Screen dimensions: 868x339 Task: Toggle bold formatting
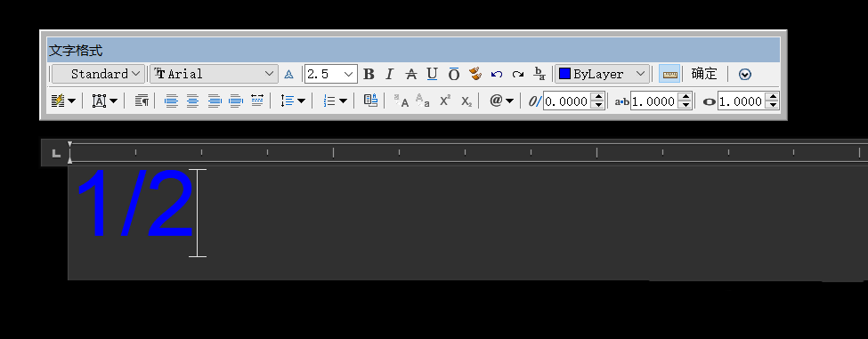click(x=369, y=74)
